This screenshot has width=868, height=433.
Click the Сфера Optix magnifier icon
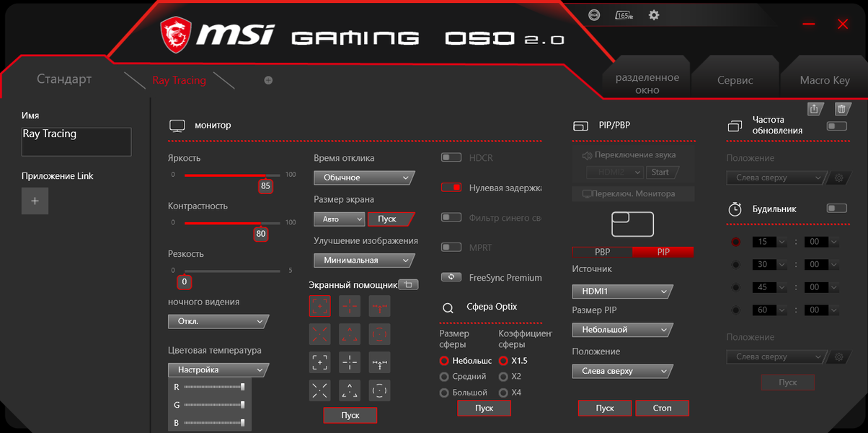tap(448, 307)
